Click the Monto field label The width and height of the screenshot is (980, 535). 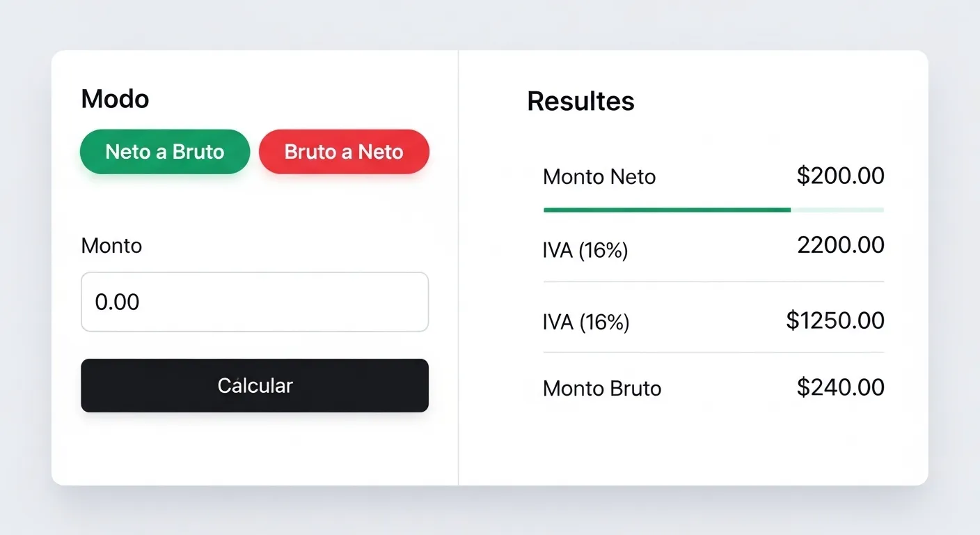click(x=111, y=245)
